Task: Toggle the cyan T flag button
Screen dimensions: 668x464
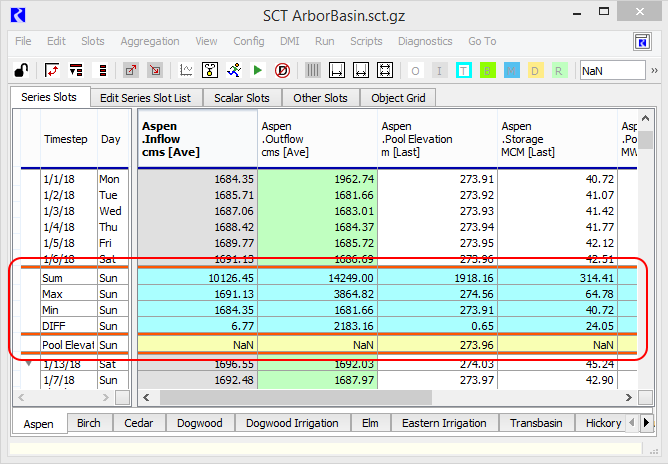Action: 464,71
